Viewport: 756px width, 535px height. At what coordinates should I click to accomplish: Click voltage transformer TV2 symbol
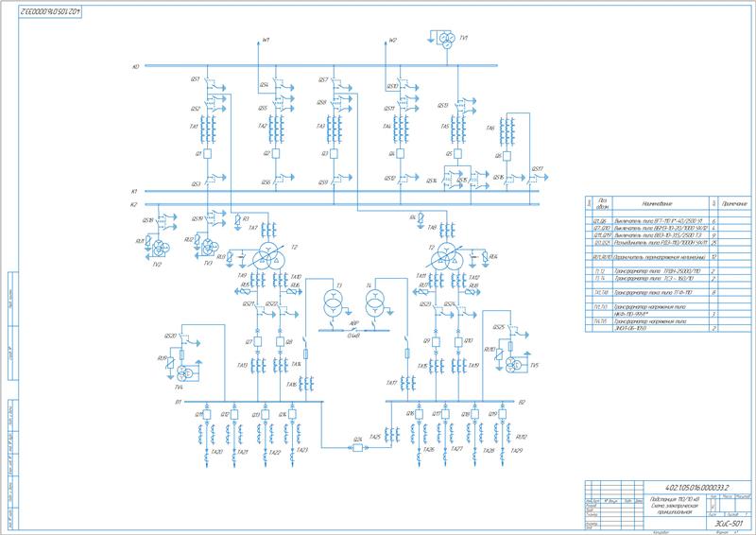[x=159, y=249]
